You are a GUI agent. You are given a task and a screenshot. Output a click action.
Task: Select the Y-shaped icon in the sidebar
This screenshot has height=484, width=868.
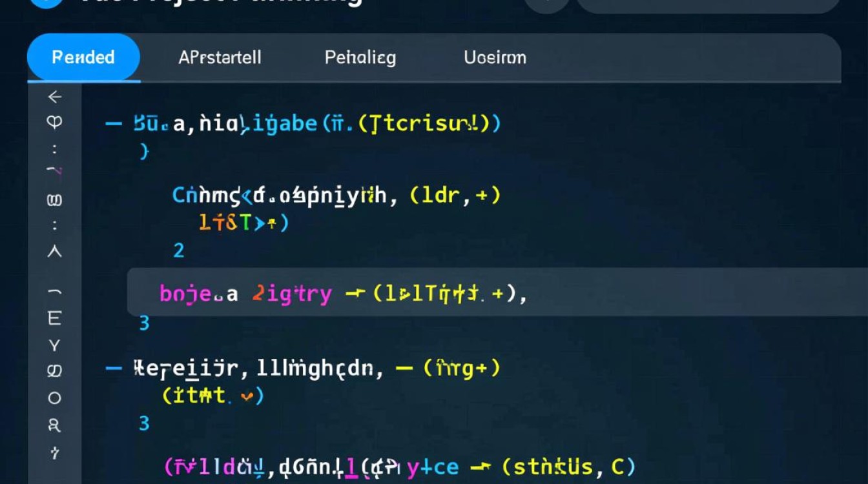pos(55,345)
